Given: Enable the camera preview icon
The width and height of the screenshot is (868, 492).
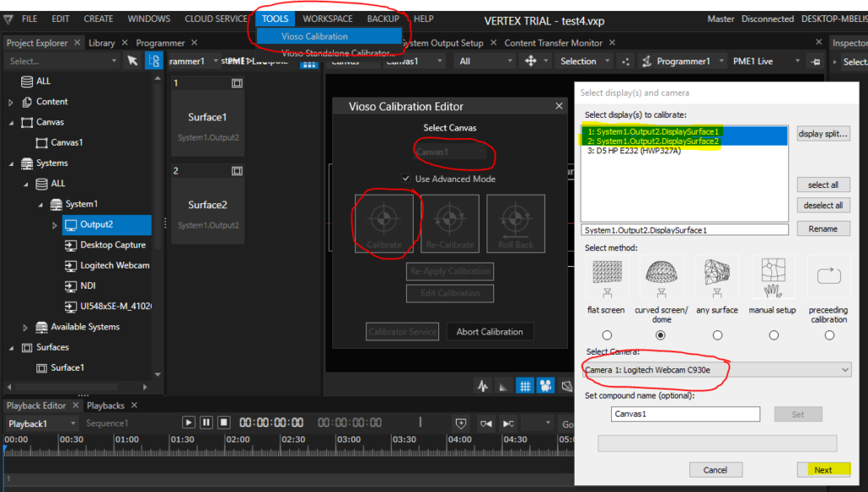Looking at the screenshot, I should click(x=545, y=385).
